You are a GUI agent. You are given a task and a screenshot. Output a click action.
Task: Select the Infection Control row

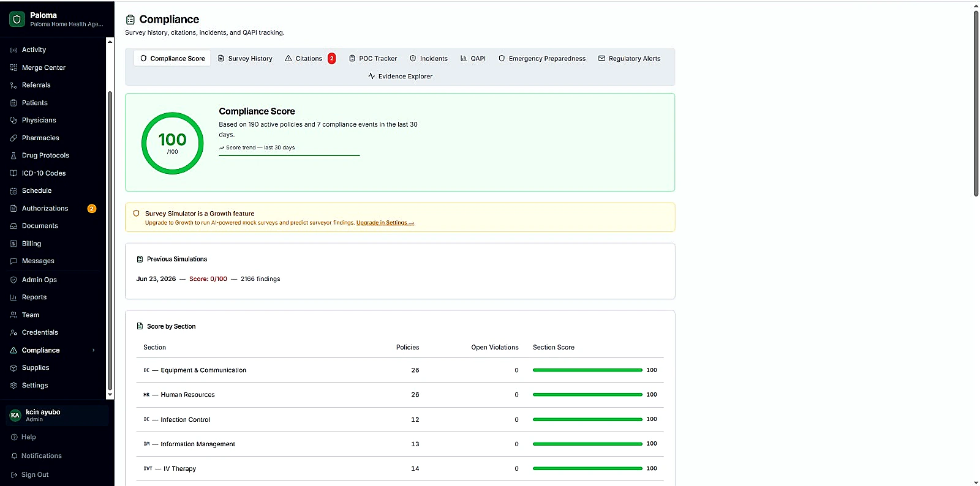coord(400,420)
